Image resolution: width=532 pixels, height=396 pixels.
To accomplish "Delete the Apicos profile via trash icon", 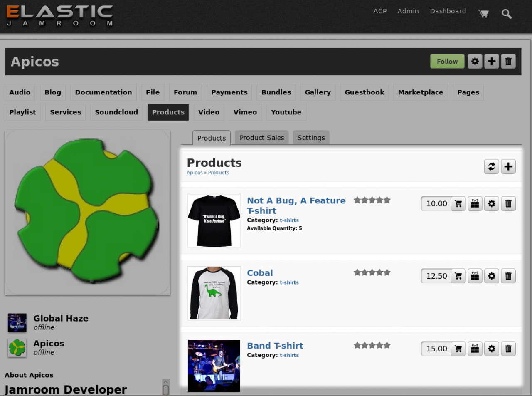I will point(508,62).
